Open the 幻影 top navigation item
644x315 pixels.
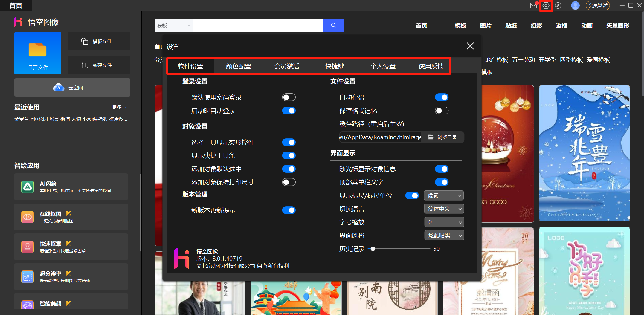pos(536,26)
